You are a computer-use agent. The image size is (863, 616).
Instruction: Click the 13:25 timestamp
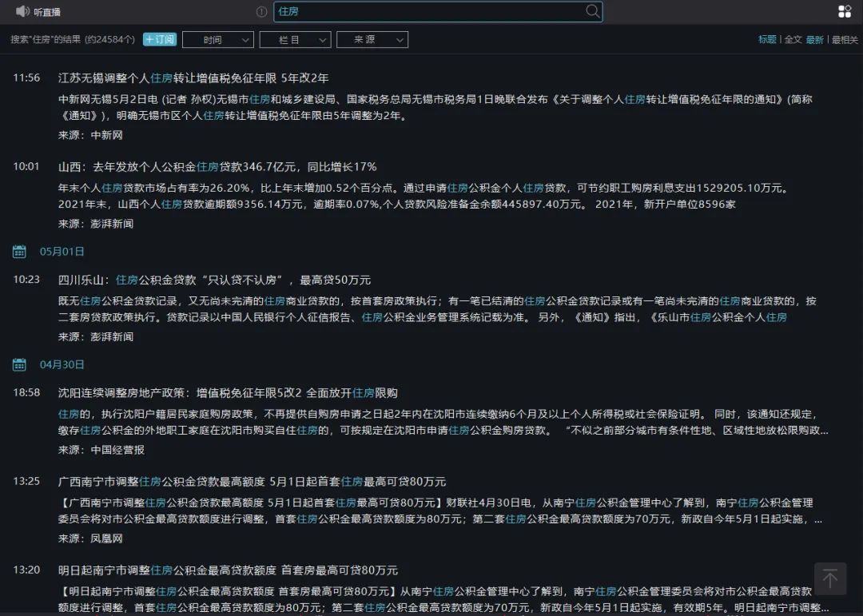[26, 481]
